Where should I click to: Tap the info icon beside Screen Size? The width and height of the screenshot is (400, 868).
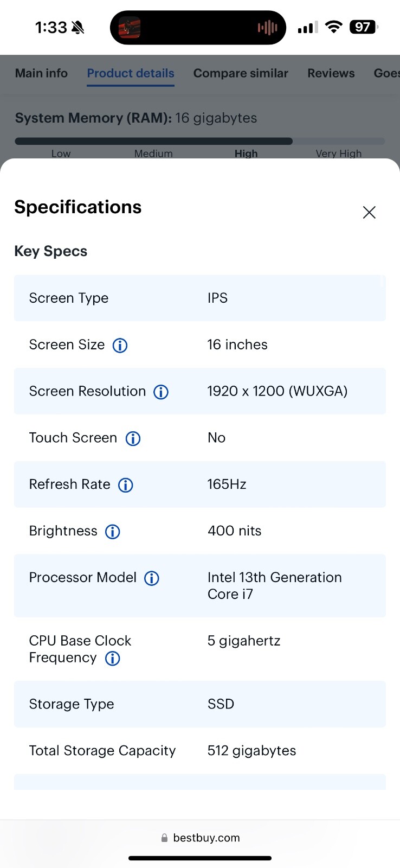(x=120, y=345)
